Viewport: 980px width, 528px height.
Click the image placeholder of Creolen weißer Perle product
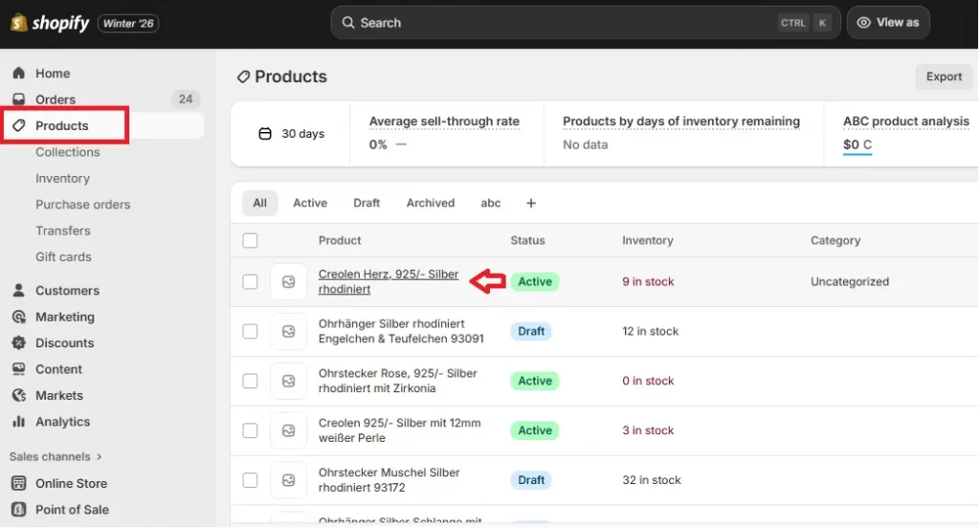pyautogui.click(x=288, y=430)
